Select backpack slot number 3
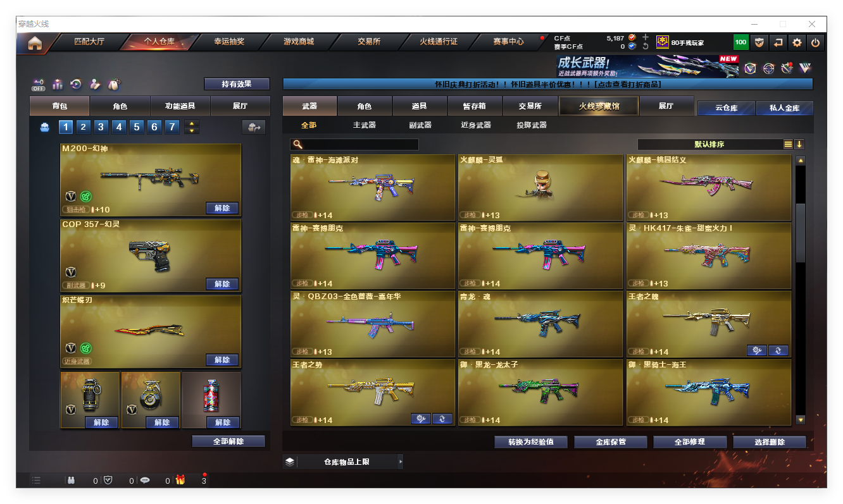The height and width of the screenshot is (504, 843). (101, 127)
